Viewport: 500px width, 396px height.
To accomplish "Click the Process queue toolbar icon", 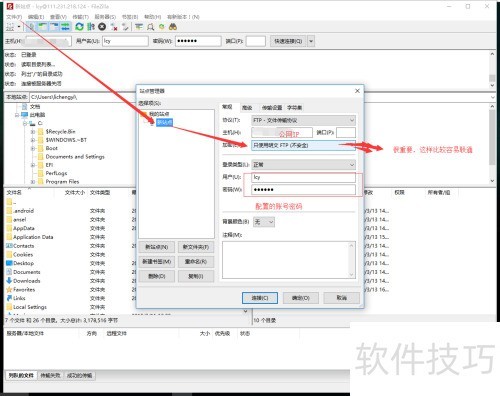I will [x=91, y=27].
